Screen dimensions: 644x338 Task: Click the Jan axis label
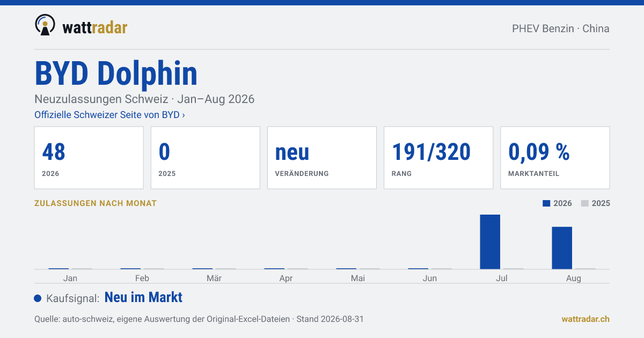pyautogui.click(x=70, y=278)
